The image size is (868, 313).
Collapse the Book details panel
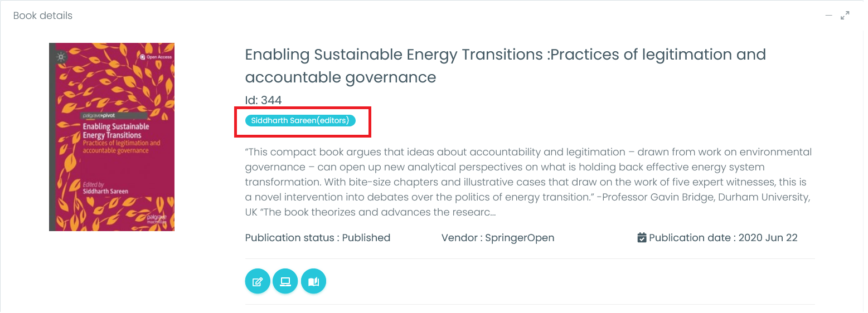click(x=829, y=16)
